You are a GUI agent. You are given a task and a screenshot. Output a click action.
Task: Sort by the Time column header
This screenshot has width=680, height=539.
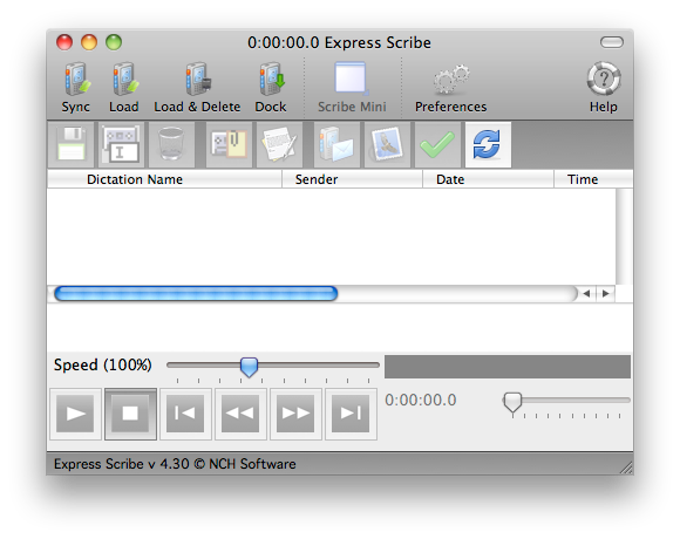click(593, 179)
